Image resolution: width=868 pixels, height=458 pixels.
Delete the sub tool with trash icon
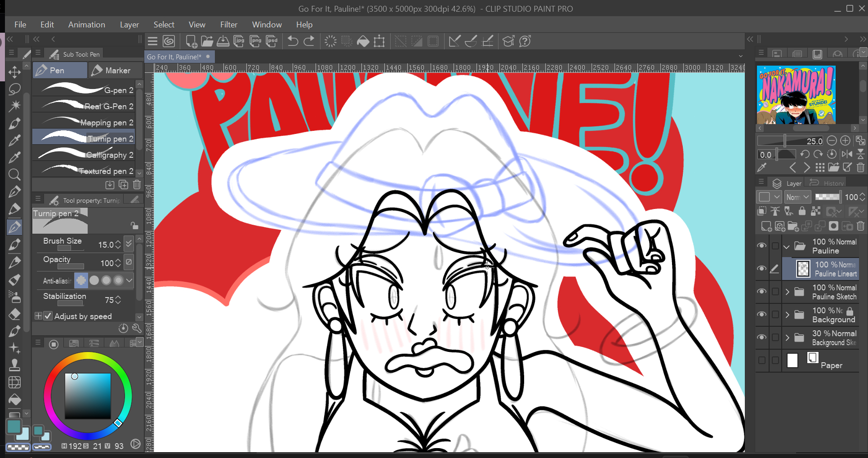click(x=137, y=185)
